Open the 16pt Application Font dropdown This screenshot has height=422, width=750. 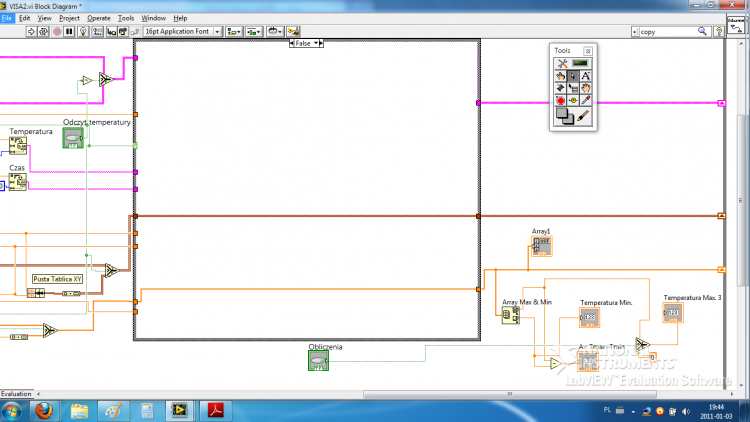[x=182, y=32]
